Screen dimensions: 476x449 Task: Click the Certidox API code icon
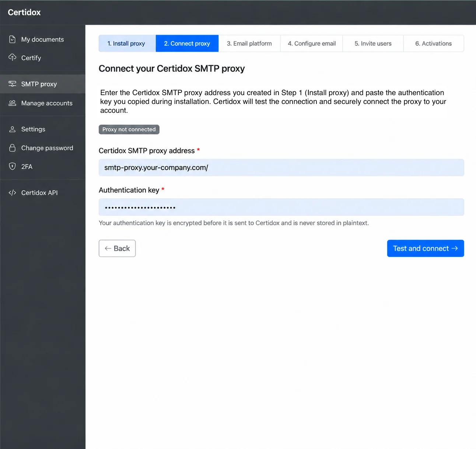click(12, 192)
